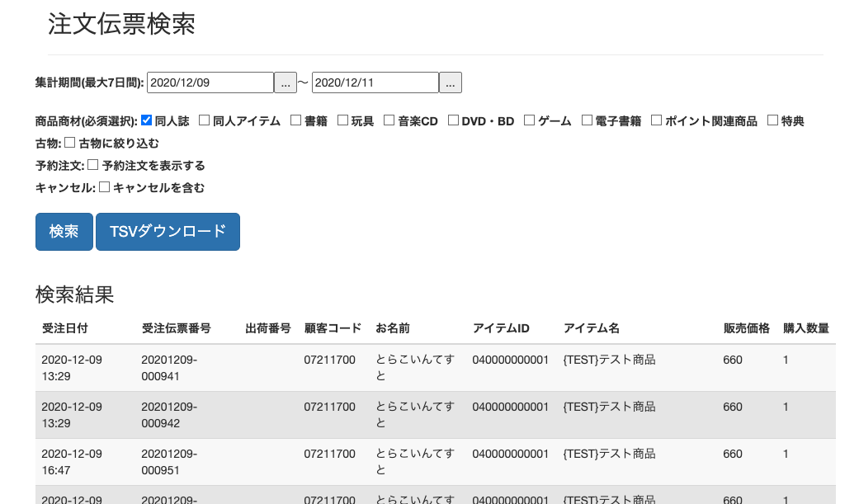Uncheck the 同人誌 checkbox
Screen dimensions: 859x504
[147, 120]
